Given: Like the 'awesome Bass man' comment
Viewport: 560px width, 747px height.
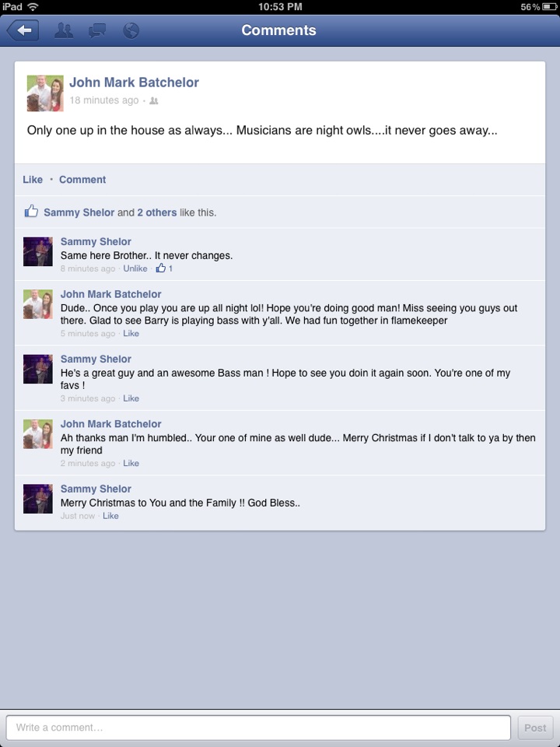Looking at the screenshot, I should tap(131, 398).
